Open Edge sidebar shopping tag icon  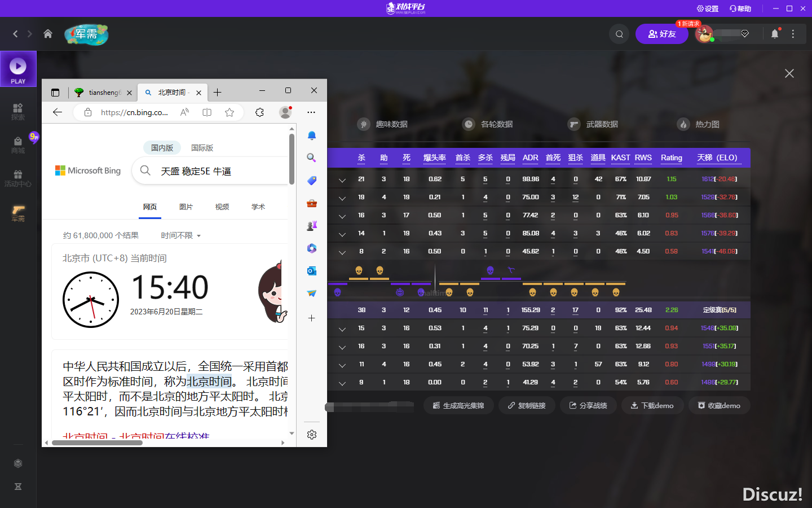[x=312, y=181]
